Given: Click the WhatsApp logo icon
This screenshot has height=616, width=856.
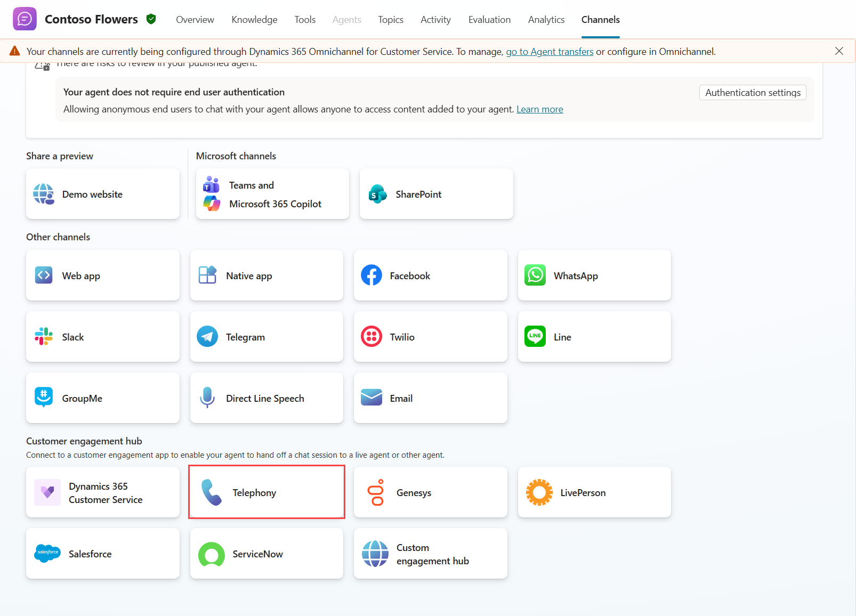Looking at the screenshot, I should click(535, 275).
